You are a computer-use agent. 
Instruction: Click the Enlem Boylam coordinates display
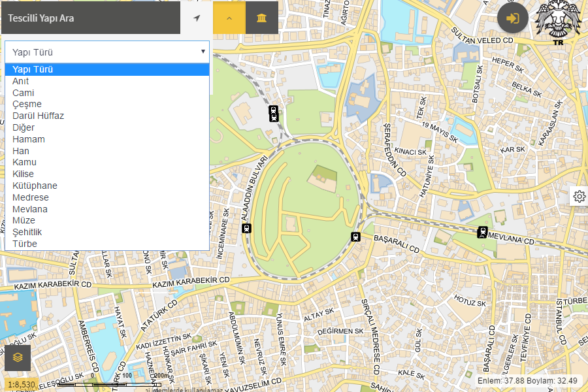pos(528,380)
